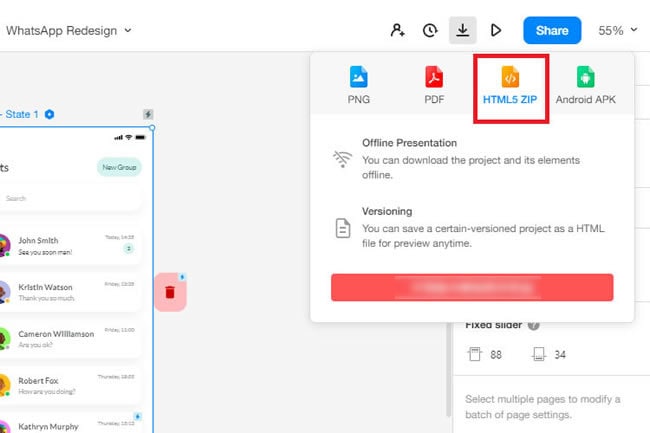Click the Offline Presentation heading

point(409,143)
